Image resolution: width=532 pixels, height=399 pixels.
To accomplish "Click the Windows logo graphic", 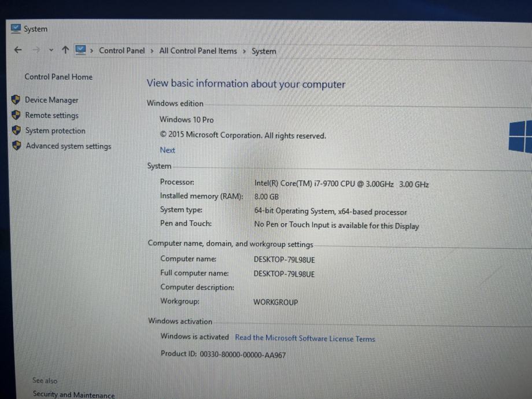I will click(520, 136).
